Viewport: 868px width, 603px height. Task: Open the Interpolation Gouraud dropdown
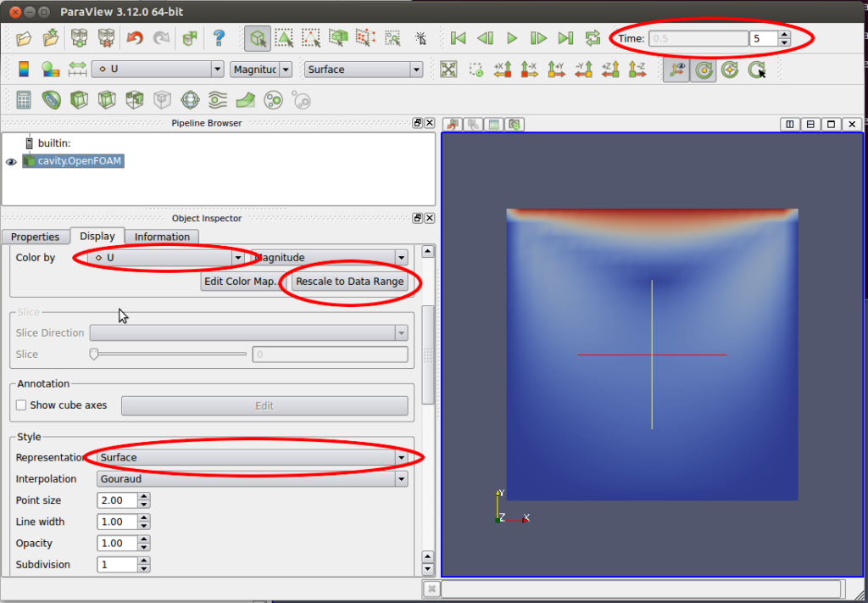[x=400, y=479]
